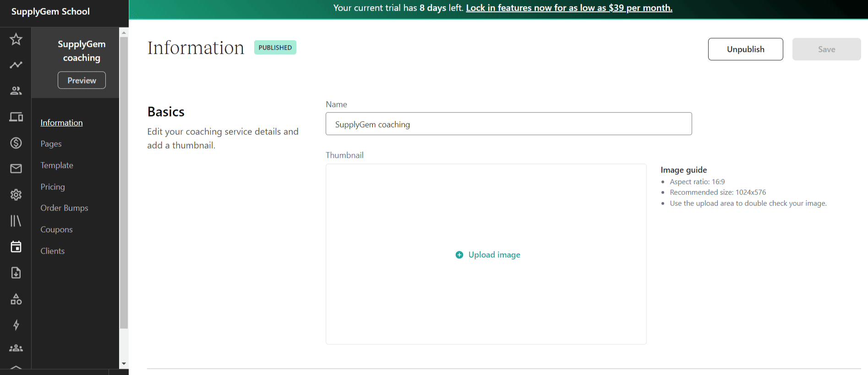Open the coaching calendar icon
The image size is (868, 375).
click(16, 247)
